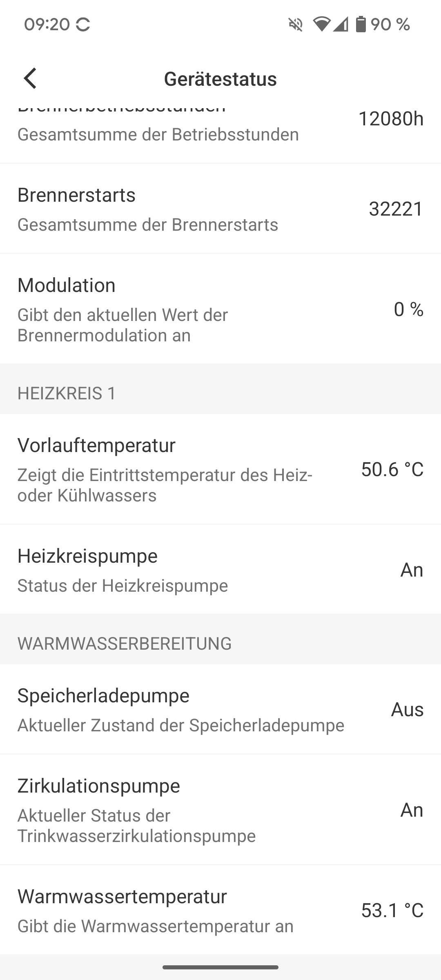Tap the Warmwassertemperatur row
The width and height of the screenshot is (441, 980).
[220, 910]
